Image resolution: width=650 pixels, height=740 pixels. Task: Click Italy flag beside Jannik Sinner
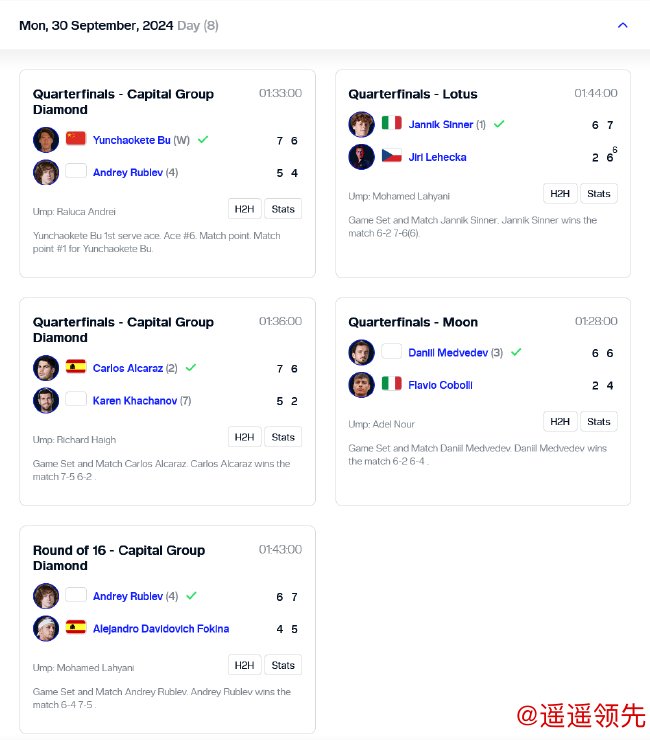point(392,124)
